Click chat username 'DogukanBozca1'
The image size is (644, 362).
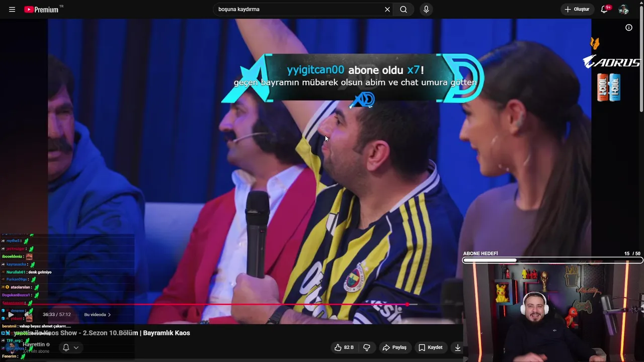pos(16,295)
